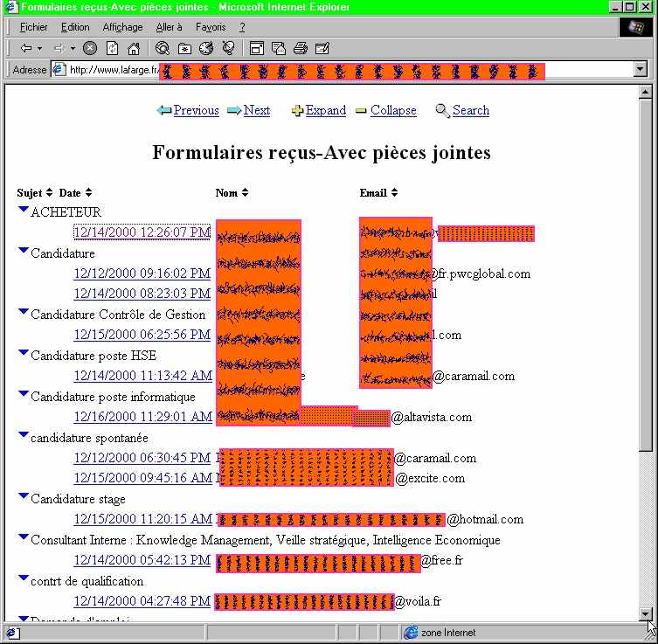Image resolution: width=658 pixels, height=644 pixels.
Task: Stop page loading with the X icon
Action: point(89,48)
